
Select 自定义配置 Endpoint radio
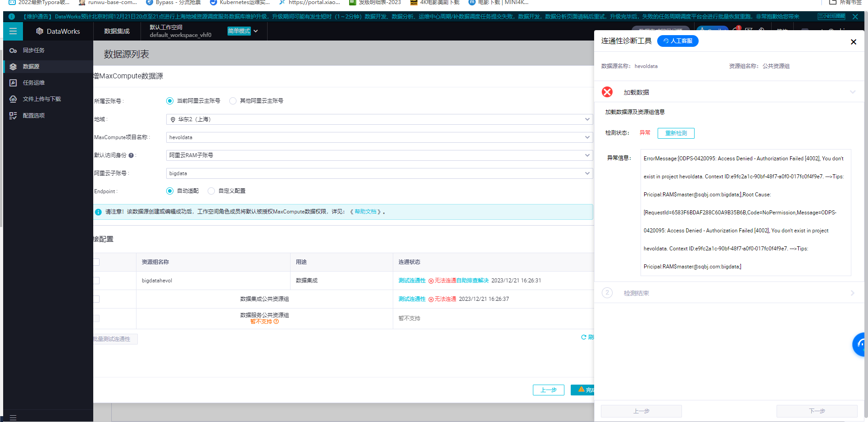pyautogui.click(x=211, y=191)
